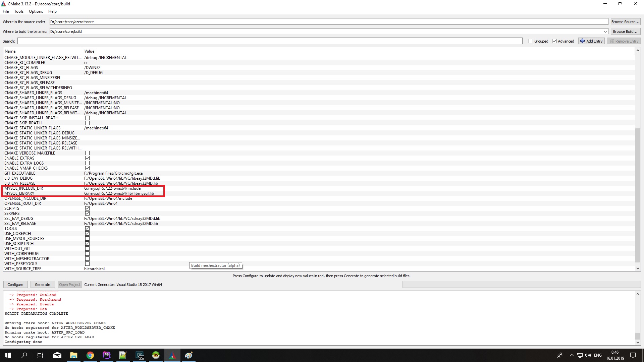The height and width of the screenshot is (362, 644).
Task: Toggle the WITH_MESHEXTRACTOR checkbox
Action: [x=87, y=259]
